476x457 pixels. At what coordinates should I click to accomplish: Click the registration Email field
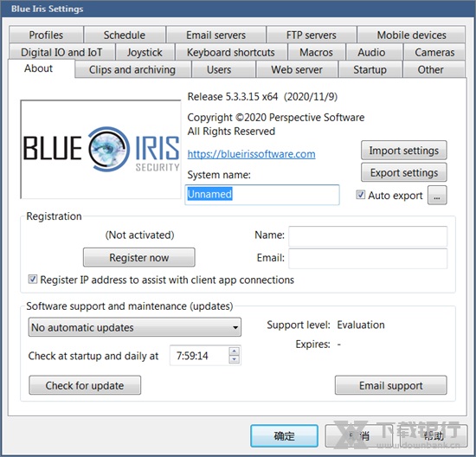pos(368,259)
